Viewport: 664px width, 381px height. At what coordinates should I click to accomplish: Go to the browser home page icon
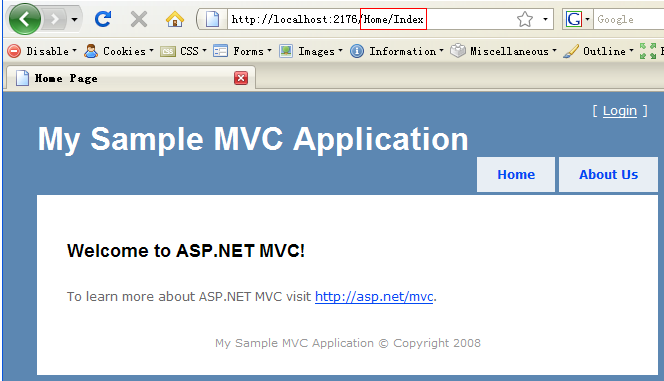(174, 19)
